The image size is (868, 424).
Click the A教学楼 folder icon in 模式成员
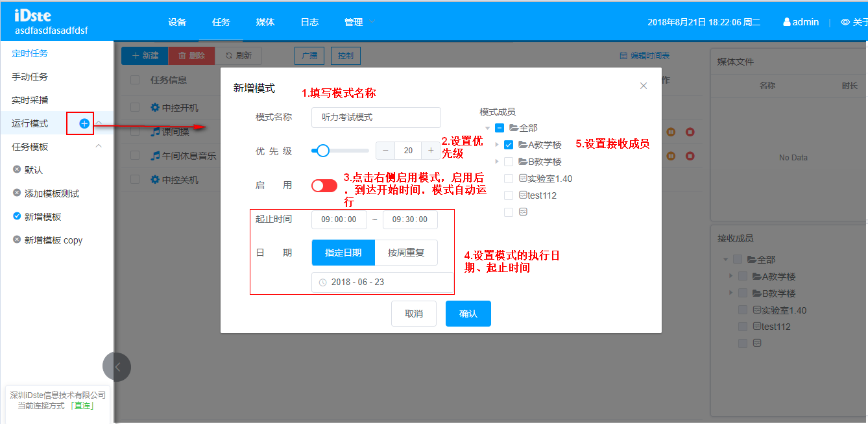click(523, 145)
